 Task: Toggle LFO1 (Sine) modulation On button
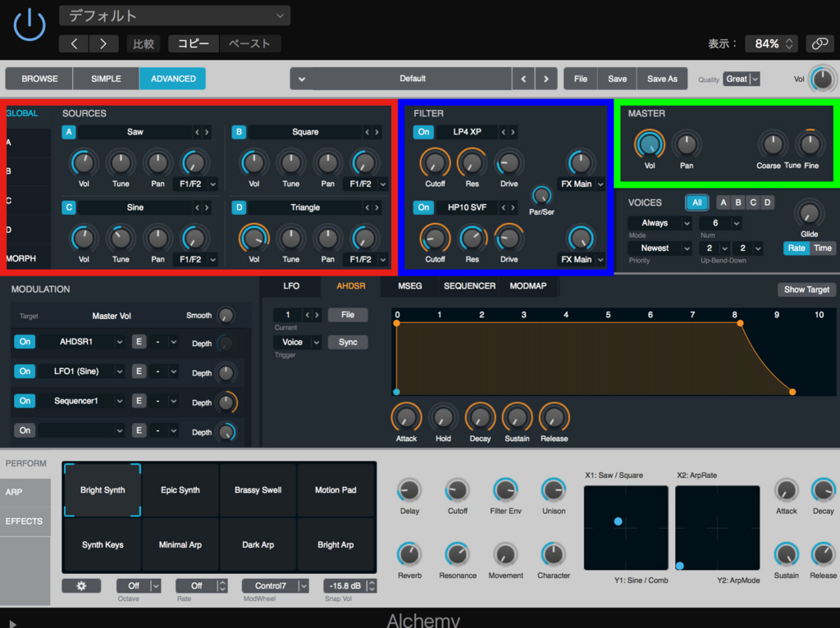(25, 371)
